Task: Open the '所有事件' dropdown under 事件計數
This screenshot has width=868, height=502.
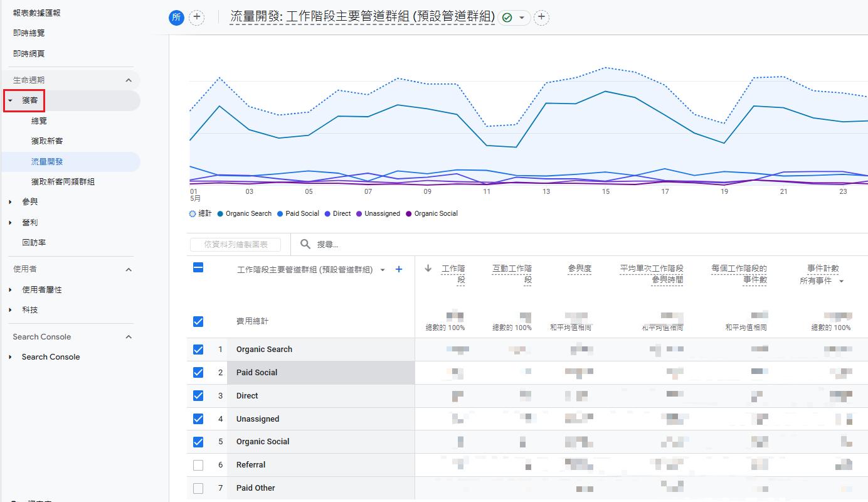Action: click(822, 281)
